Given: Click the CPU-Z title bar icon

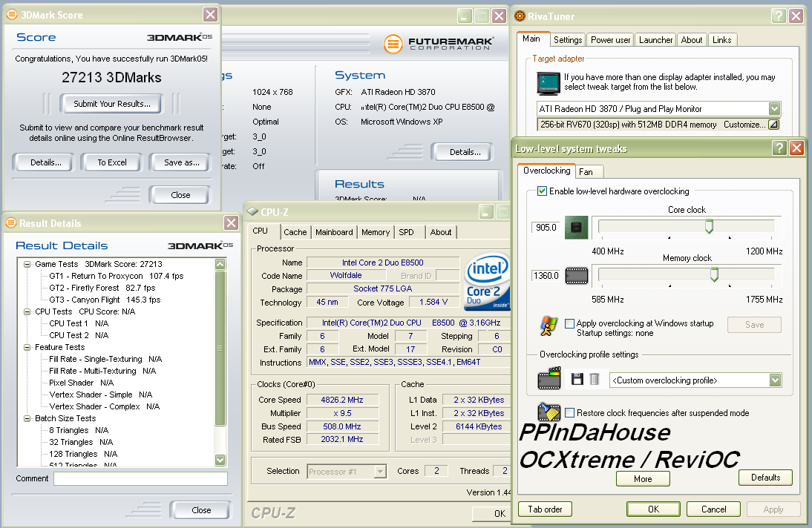Looking at the screenshot, I should [252, 211].
